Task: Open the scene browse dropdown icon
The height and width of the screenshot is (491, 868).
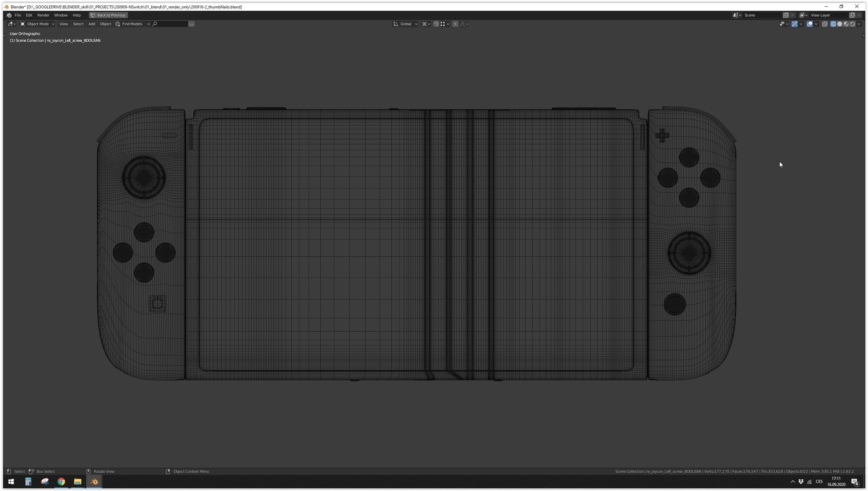Action: point(737,15)
